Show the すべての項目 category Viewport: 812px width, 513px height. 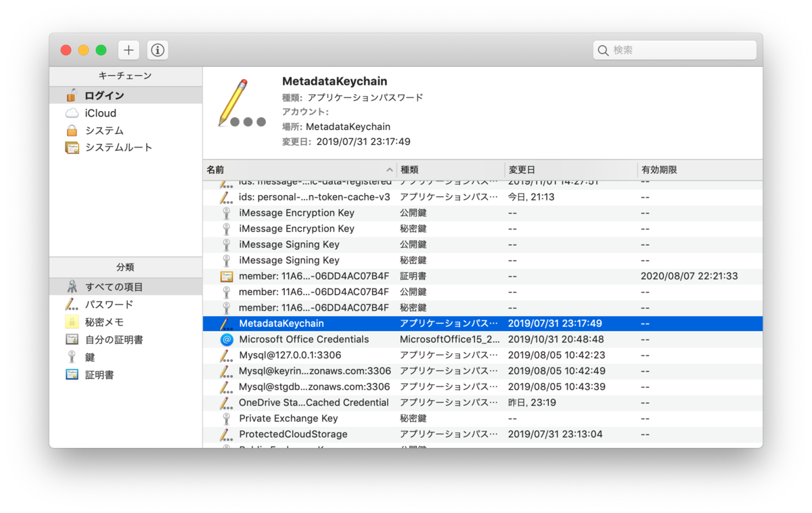click(126, 287)
